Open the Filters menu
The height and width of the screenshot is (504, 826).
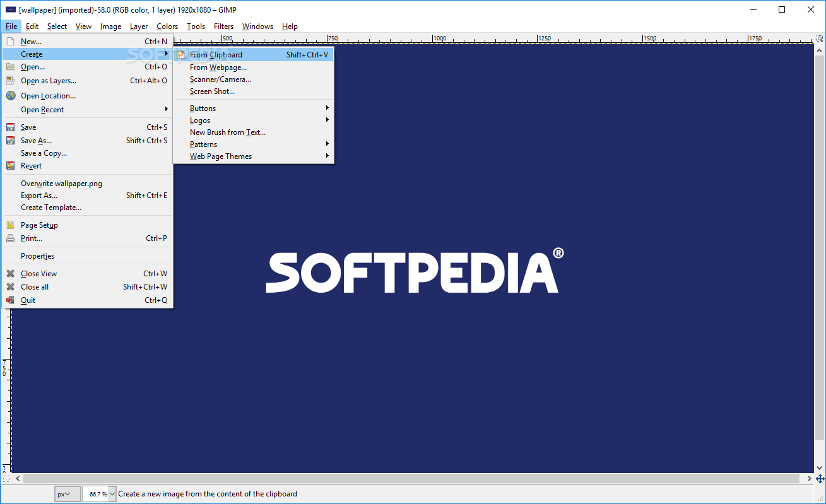223,26
